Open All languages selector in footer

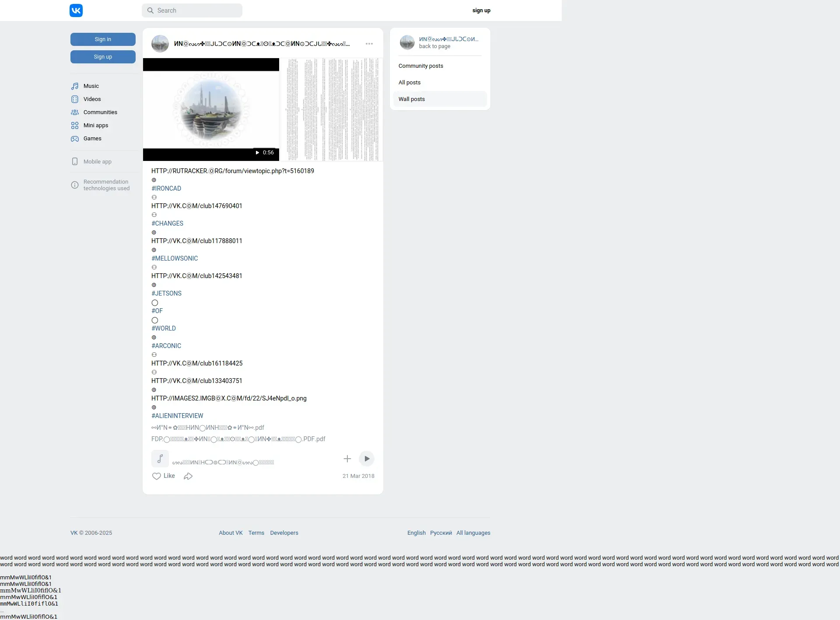(x=473, y=533)
